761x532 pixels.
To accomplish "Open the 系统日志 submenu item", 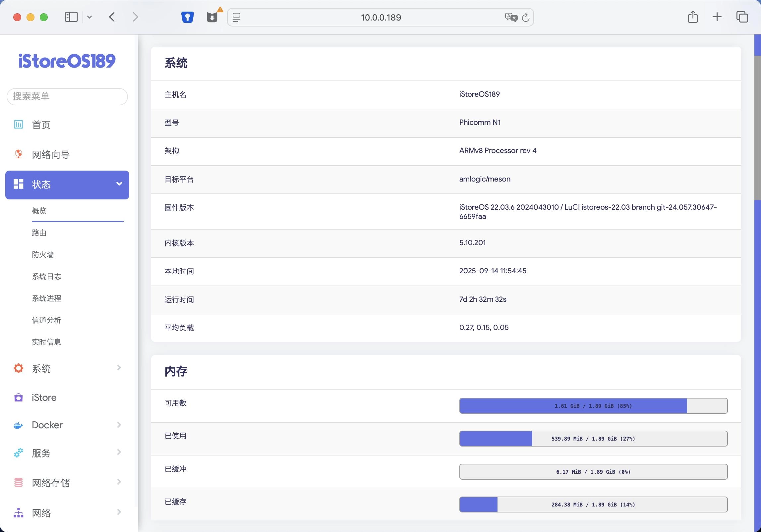I will pyautogui.click(x=46, y=277).
